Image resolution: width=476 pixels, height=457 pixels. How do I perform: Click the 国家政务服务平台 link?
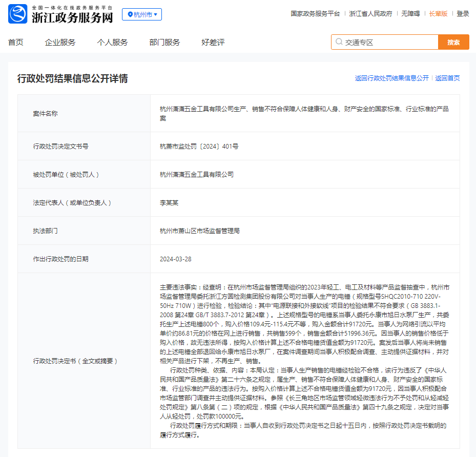[315, 14]
